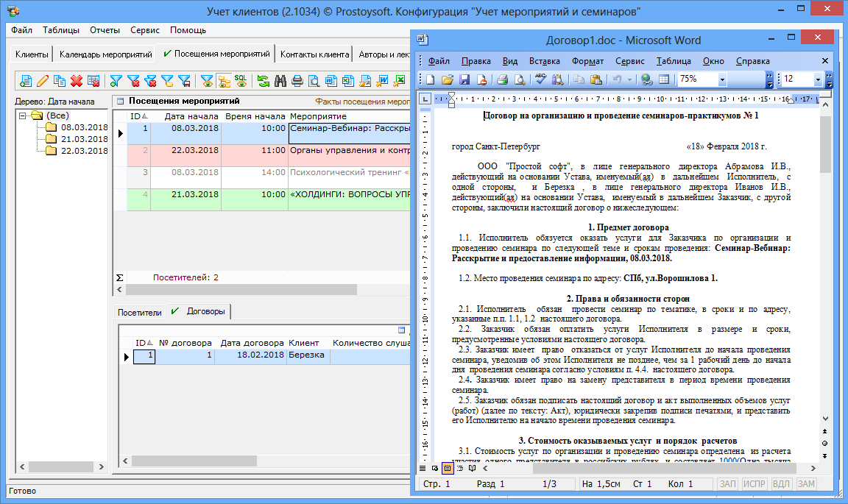
Task: Select the Print Layout view button
Action: (448, 468)
